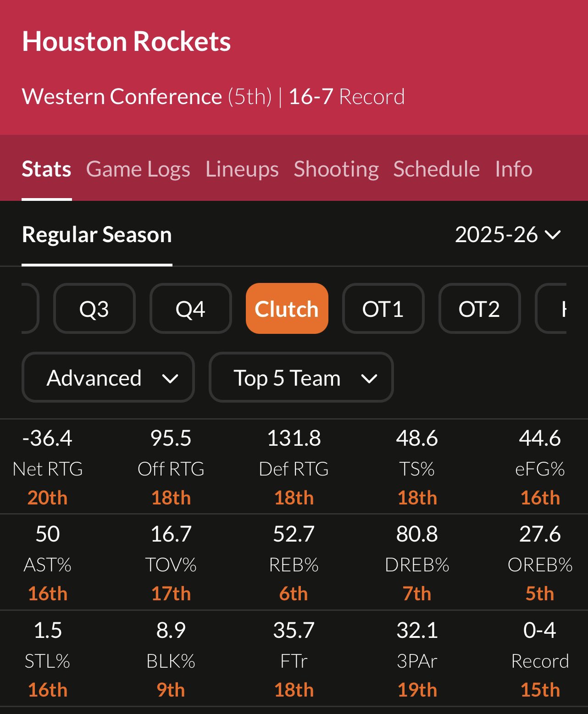Screen dimensions: 588x714
Task: Open the Advanced stats type dropdown
Action: [x=108, y=377]
